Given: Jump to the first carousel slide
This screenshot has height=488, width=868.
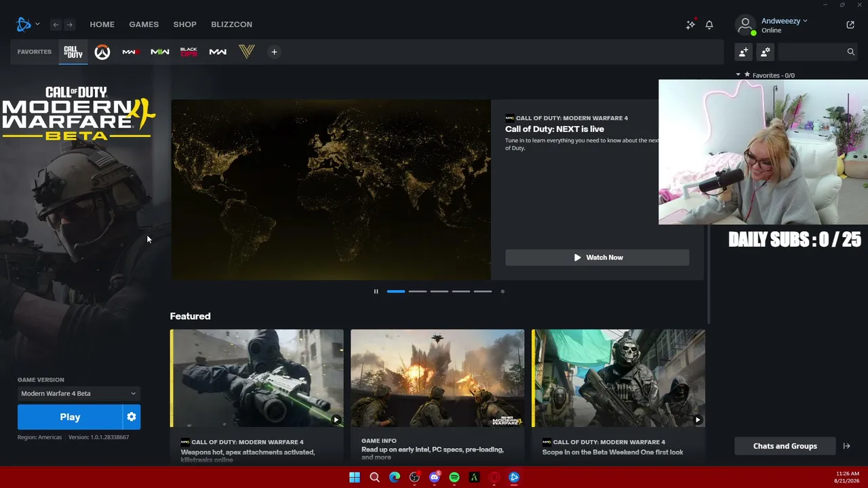Looking at the screenshot, I should (396, 291).
